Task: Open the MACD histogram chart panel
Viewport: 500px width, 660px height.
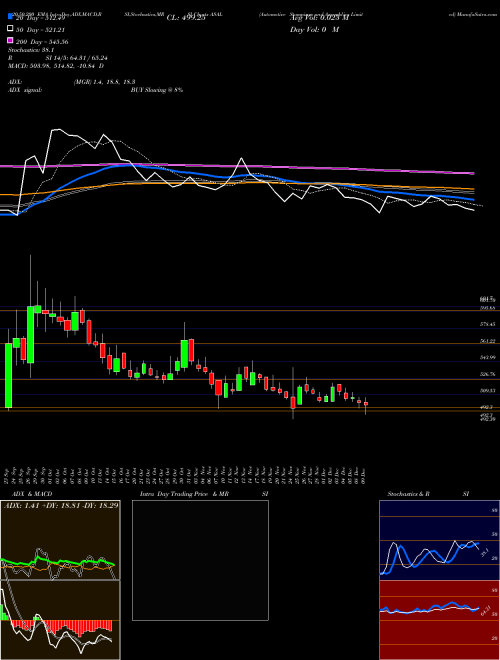Action: pyautogui.click(x=60, y=620)
